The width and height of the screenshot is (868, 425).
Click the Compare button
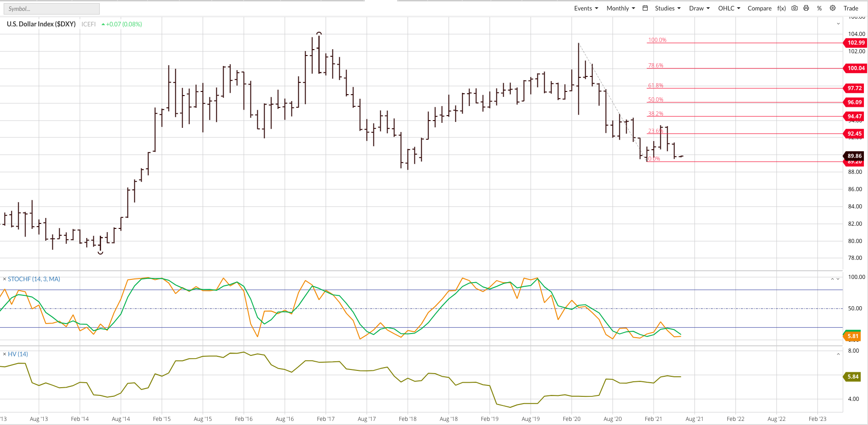point(760,8)
